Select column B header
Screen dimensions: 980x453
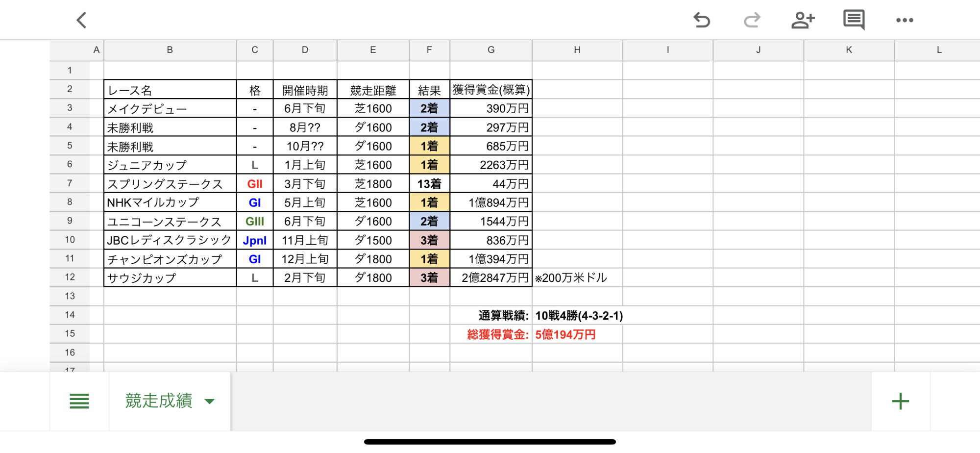(x=170, y=50)
